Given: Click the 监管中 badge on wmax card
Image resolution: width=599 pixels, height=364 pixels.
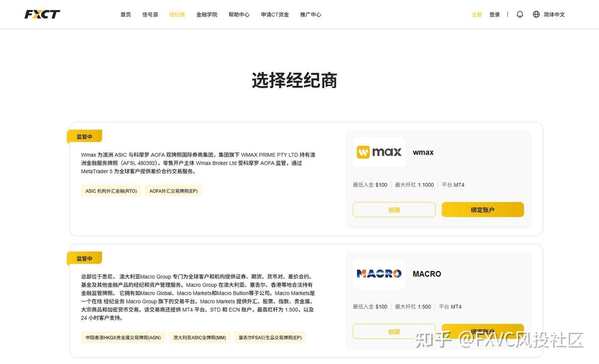Looking at the screenshot, I should coord(84,136).
